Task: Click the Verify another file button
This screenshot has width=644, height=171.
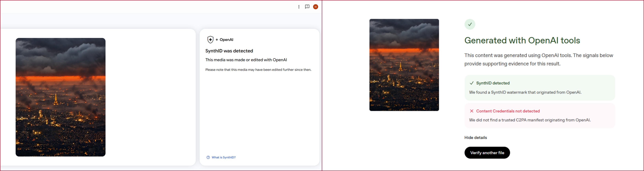Action: tap(487, 153)
